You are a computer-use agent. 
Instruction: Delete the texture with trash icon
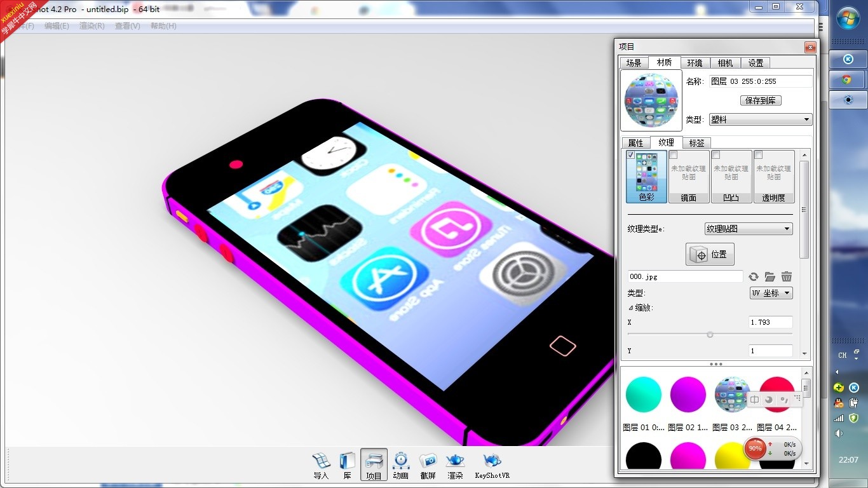(787, 276)
